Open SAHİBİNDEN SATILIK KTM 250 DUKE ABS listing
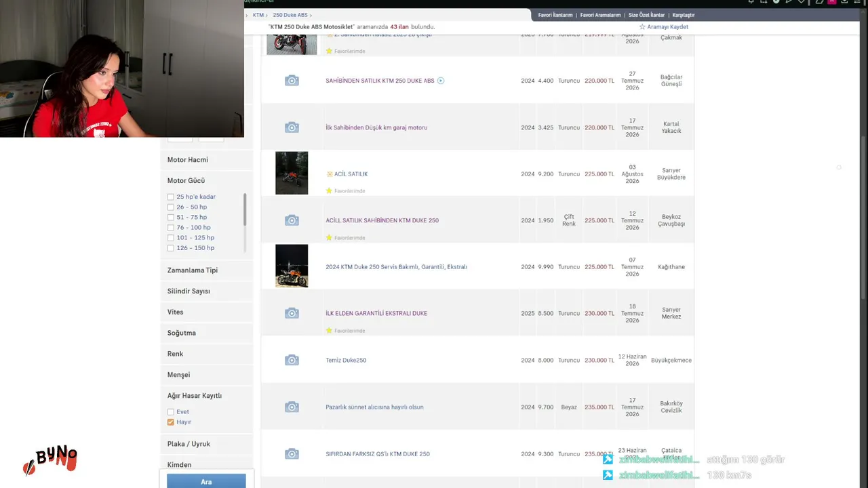Viewport: 868px width, 488px height. [x=380, y=81]
